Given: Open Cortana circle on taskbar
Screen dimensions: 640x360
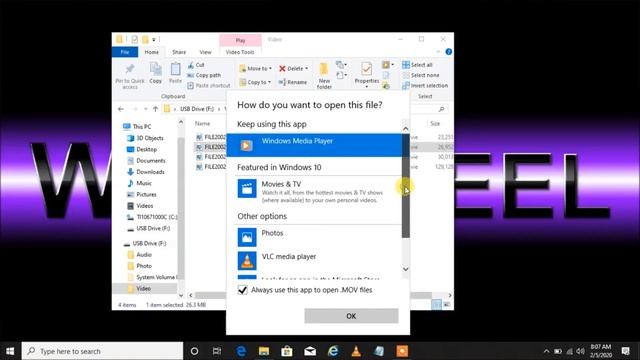Looking at the screenshot, I should (x=194, y=351).
